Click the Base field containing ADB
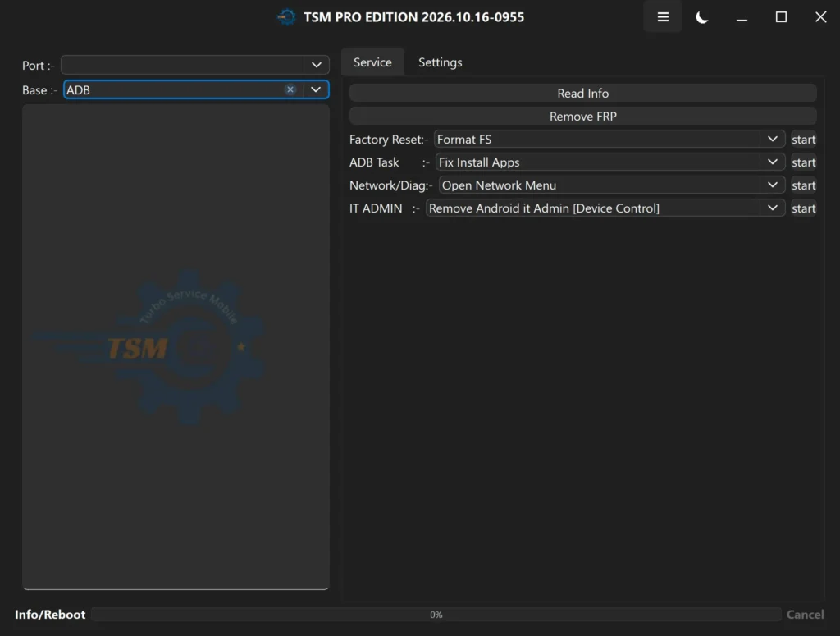 196,89
